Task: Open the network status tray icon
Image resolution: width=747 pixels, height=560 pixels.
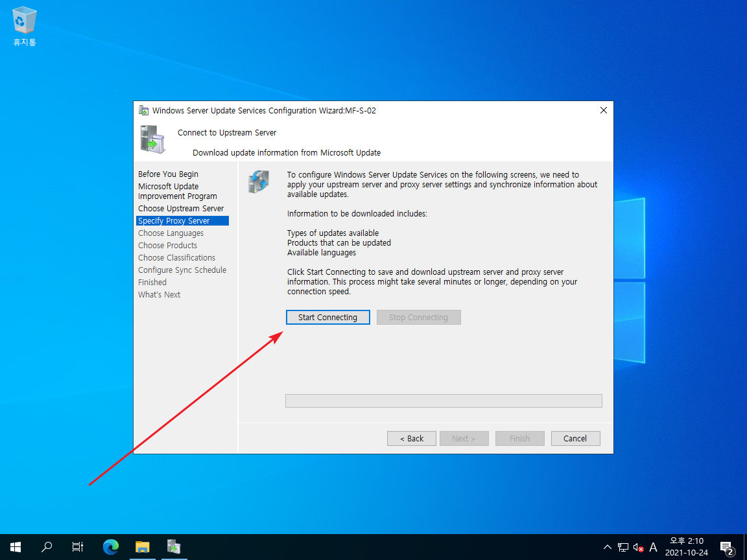Action: coord(622,547)
